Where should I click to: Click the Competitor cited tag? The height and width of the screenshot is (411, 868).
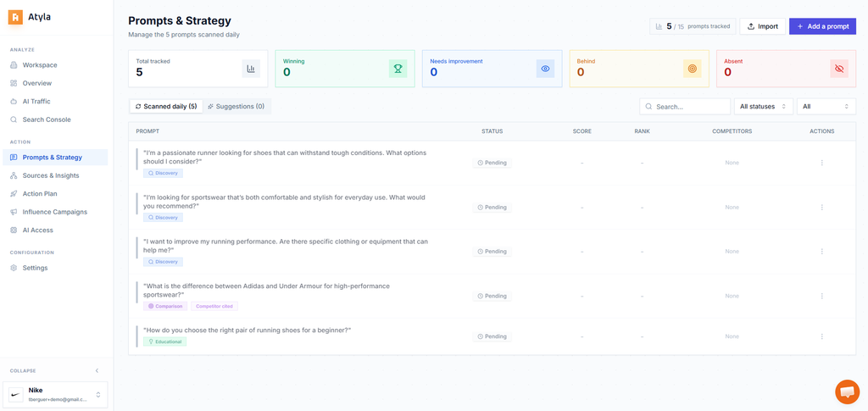[214, 306]
